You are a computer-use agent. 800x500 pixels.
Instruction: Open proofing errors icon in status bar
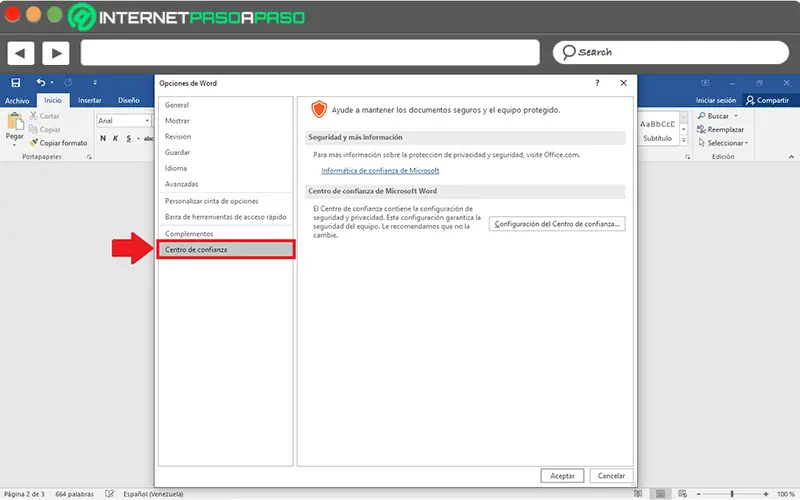109,494
